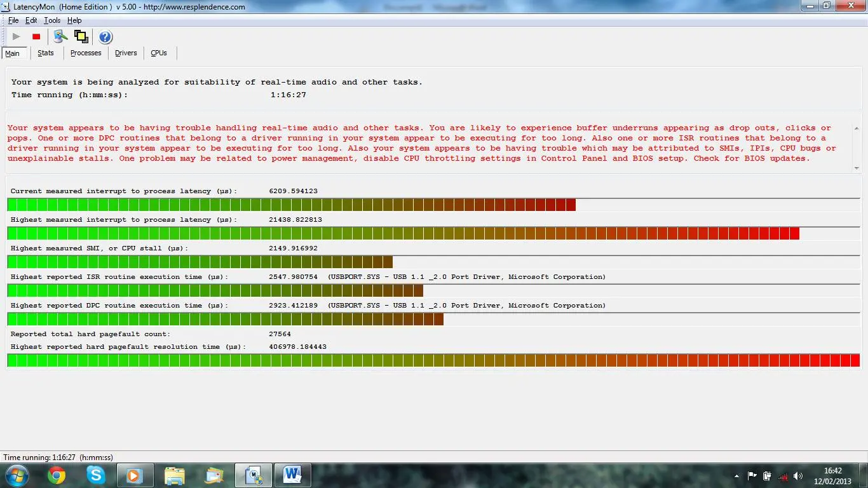868x488 pixels.
Task: Start monitoring with the grey play button
Action: coord(17,37)
